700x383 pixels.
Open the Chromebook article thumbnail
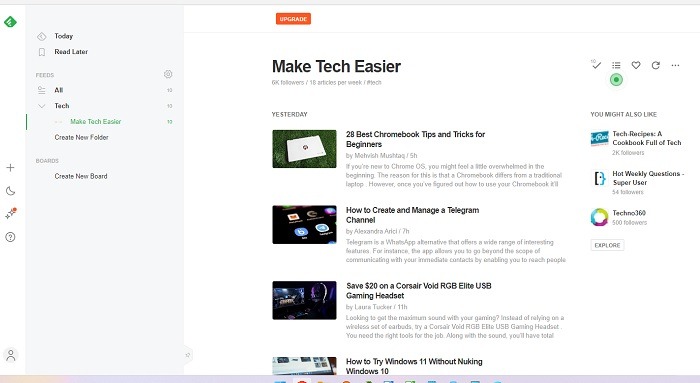(304, 149)
